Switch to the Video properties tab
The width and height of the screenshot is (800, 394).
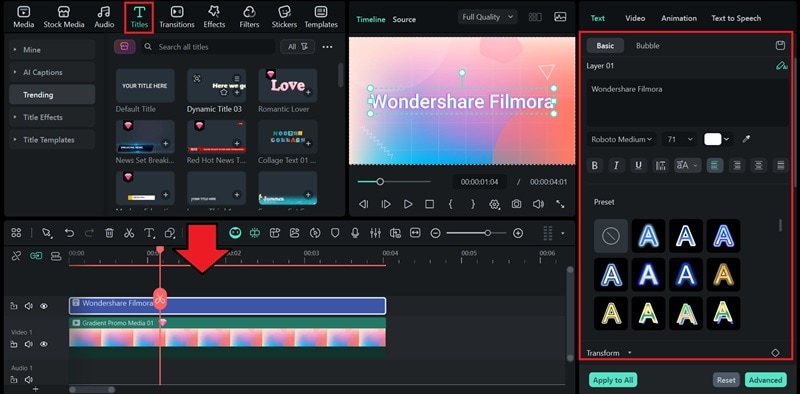635,18
